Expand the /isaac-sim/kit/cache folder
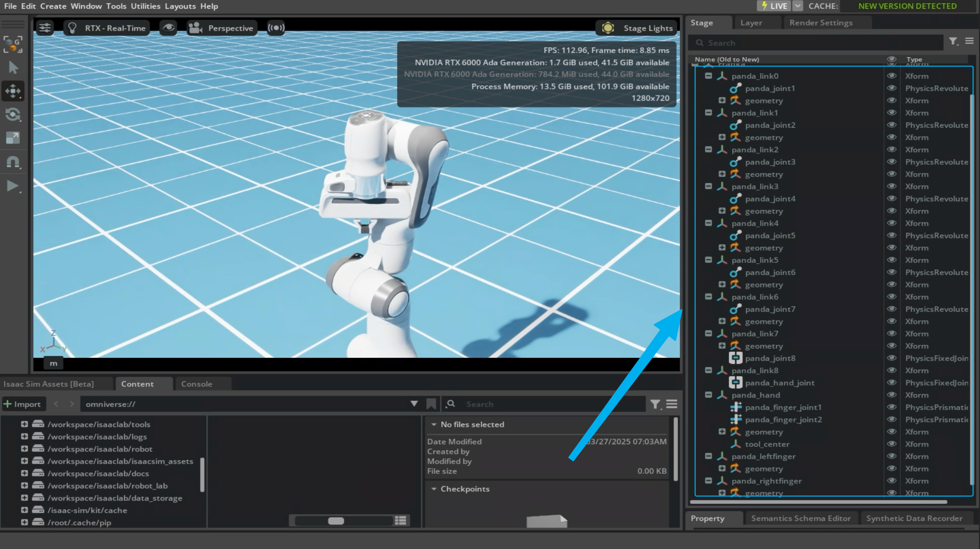This screenshot has height=549, width=980. 24,510
